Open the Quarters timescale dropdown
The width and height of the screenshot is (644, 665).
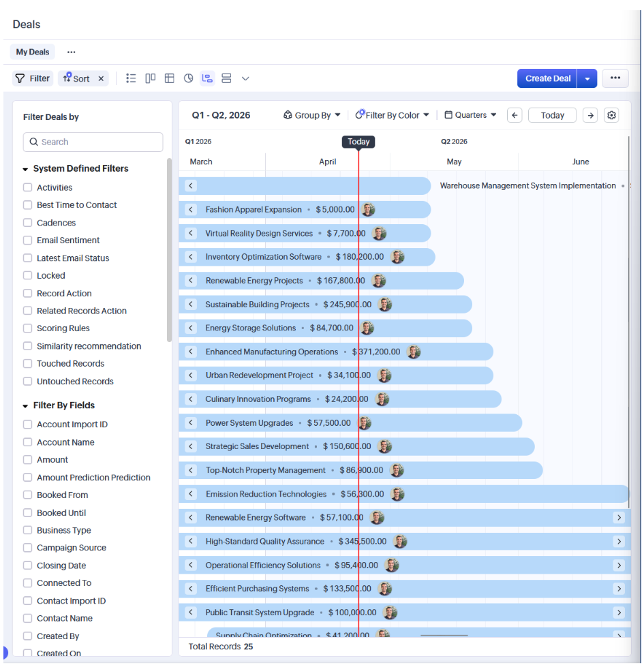pos(470,115)
